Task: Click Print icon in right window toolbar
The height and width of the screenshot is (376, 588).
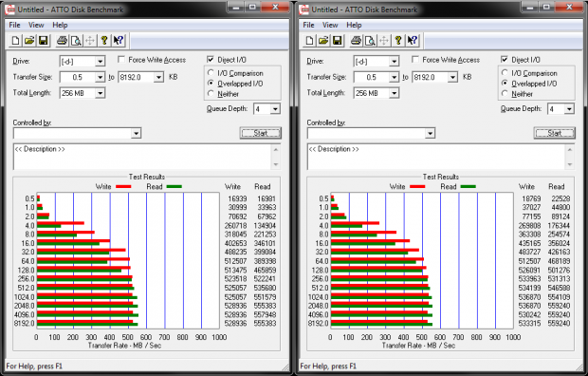Action: (356, 41)
